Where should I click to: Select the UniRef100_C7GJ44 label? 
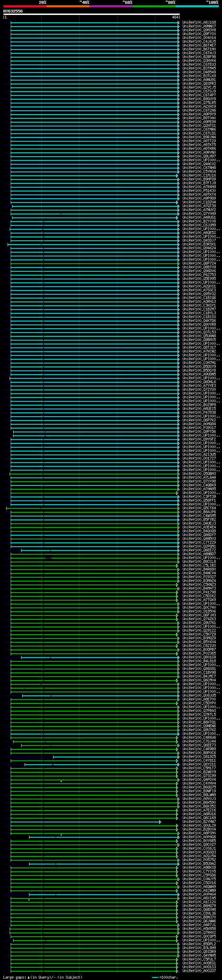coord(199,742)
